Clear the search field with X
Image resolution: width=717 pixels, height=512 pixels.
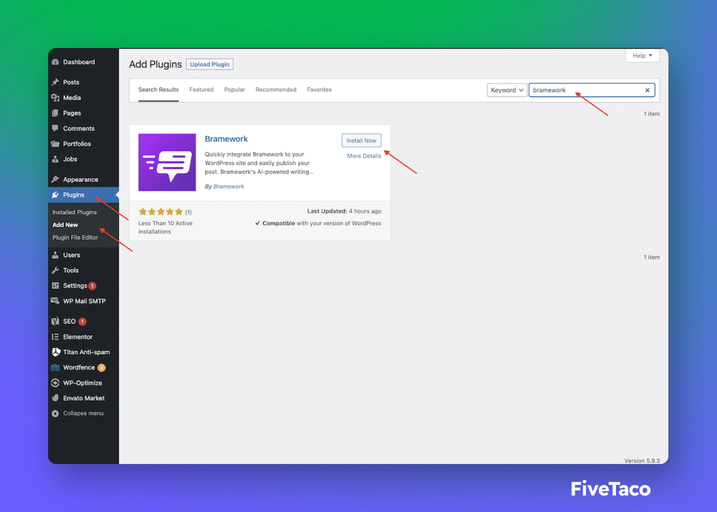[x=647, y=90]
